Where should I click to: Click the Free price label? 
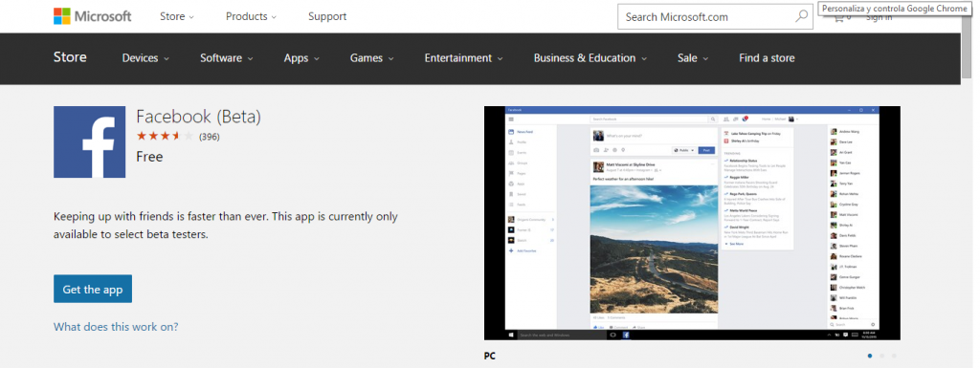point(149,157)
